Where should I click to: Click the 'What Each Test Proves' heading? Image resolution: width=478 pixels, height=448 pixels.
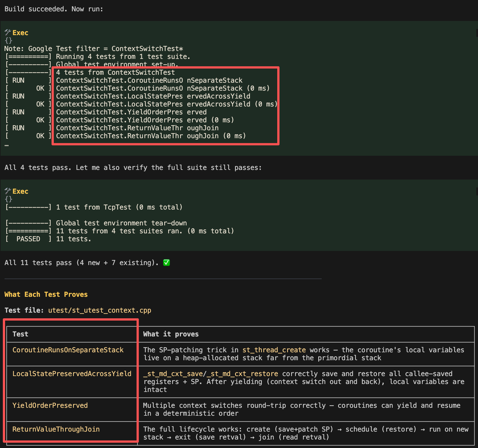point(46,294)
